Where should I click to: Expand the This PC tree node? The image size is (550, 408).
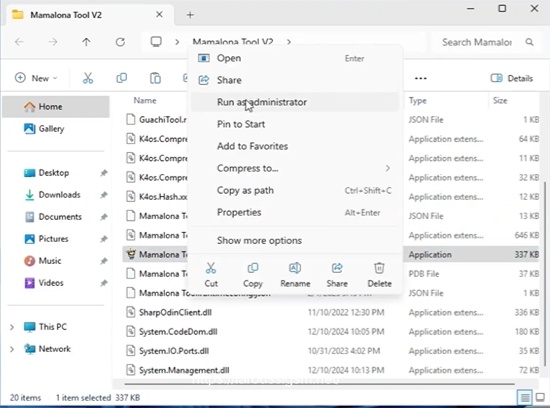12,327
